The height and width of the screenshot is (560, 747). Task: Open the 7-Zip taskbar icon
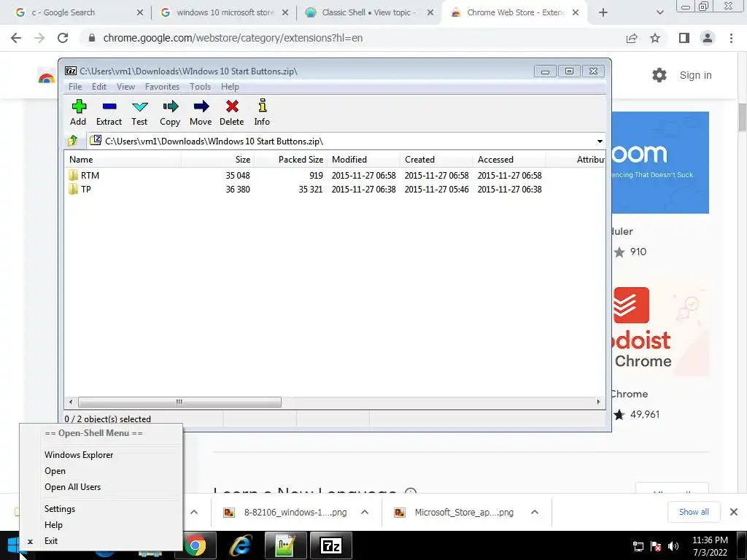point(331,545)
